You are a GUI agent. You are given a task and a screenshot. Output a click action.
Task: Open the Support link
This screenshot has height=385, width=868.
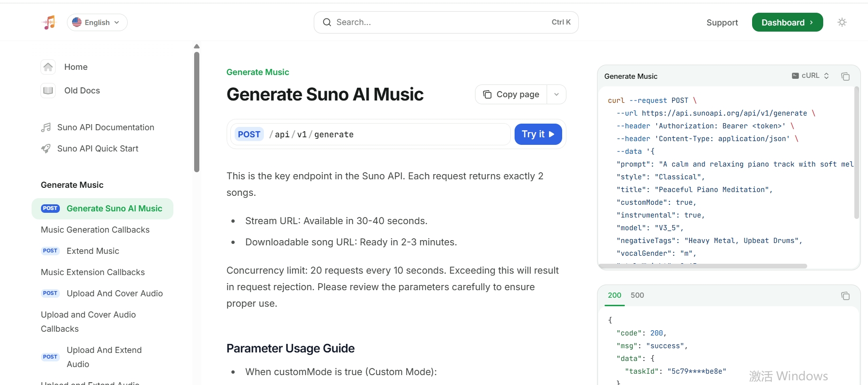tap(722, 23)
